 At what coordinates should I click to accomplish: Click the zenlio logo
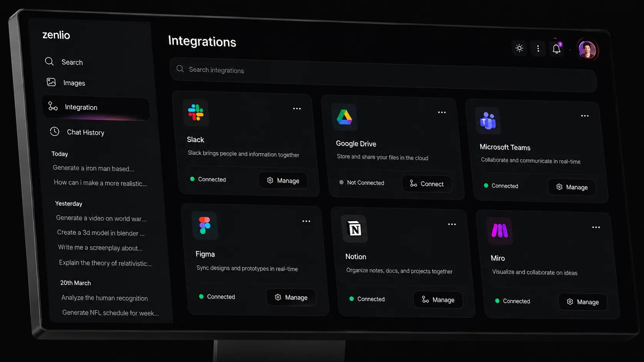(x=56, y=35)
